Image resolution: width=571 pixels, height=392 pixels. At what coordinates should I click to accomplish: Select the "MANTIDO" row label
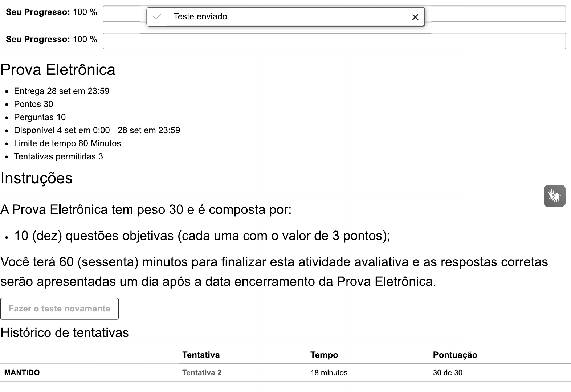(x=22, y=373)
